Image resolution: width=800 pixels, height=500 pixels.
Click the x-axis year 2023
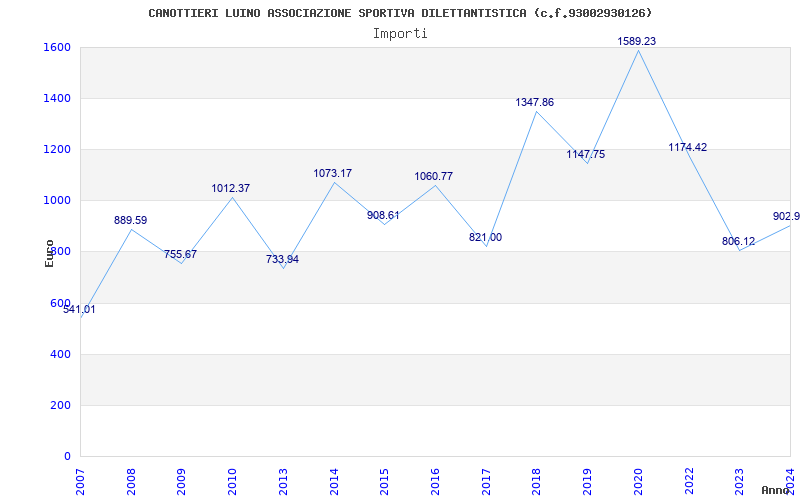(739, 482)
